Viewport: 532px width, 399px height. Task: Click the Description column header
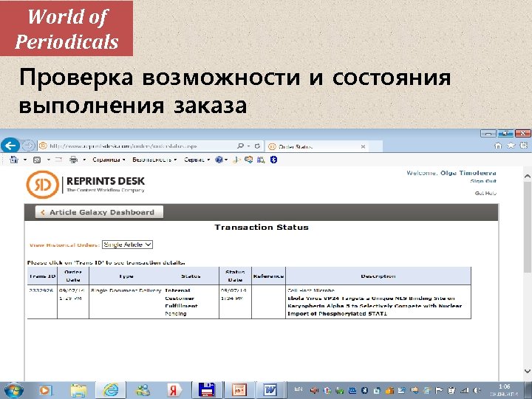coord(378,276)
